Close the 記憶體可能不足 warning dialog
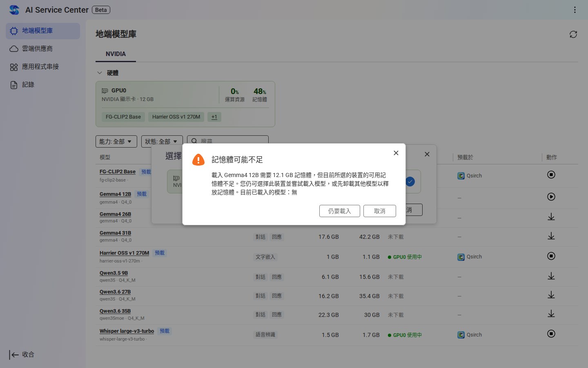The height and width of the screenshot is (368, 588). 396,153
